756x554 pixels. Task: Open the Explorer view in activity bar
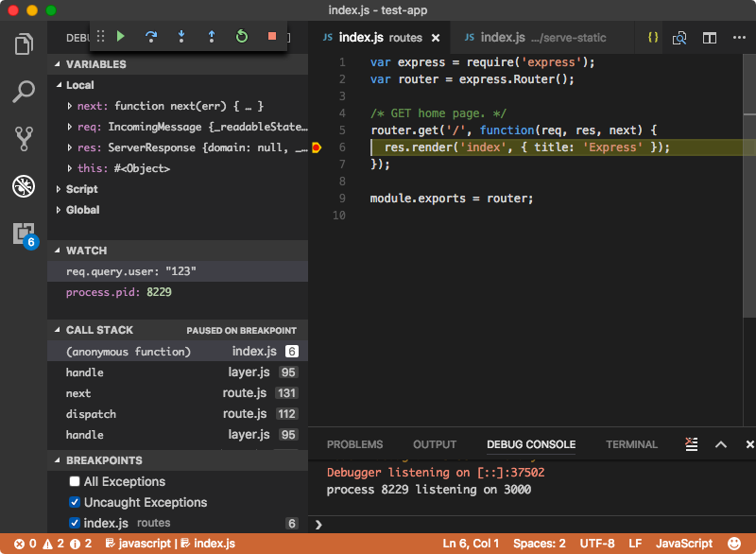pos(24,44)
